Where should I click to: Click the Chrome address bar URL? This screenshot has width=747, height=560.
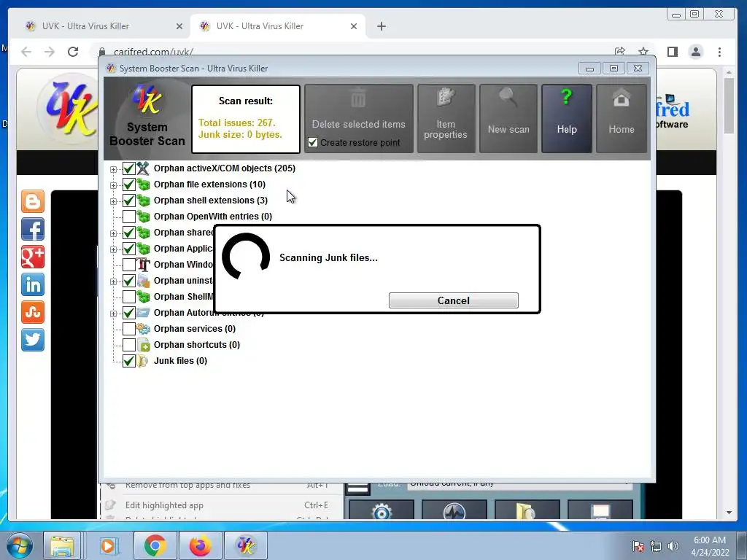point(153,52)
